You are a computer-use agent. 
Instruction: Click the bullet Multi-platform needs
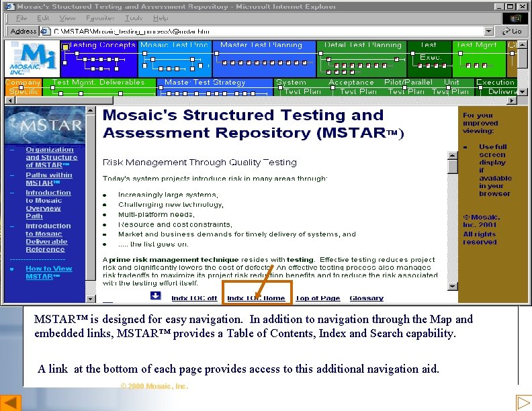coord(156,214)
